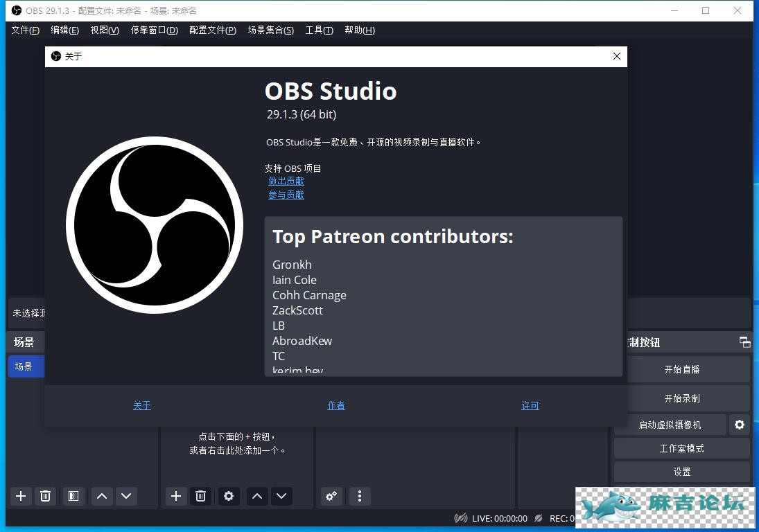Open scene filters icon in Scenes panel
Viewport: 759px width, 532px height.
tap(73, 496)
